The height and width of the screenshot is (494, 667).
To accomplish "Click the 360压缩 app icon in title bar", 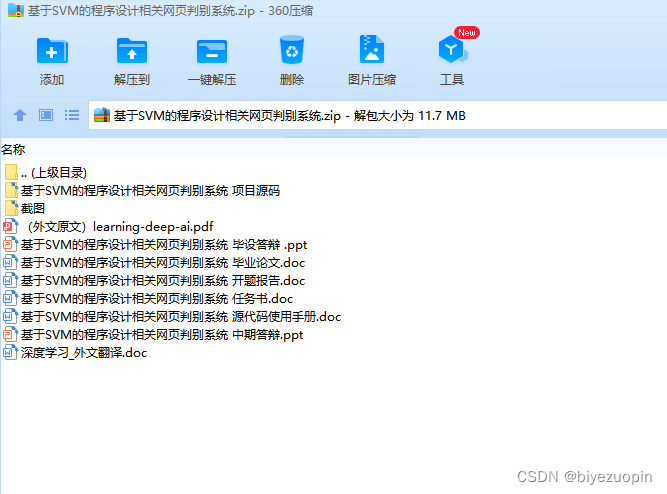I will 16,10.
